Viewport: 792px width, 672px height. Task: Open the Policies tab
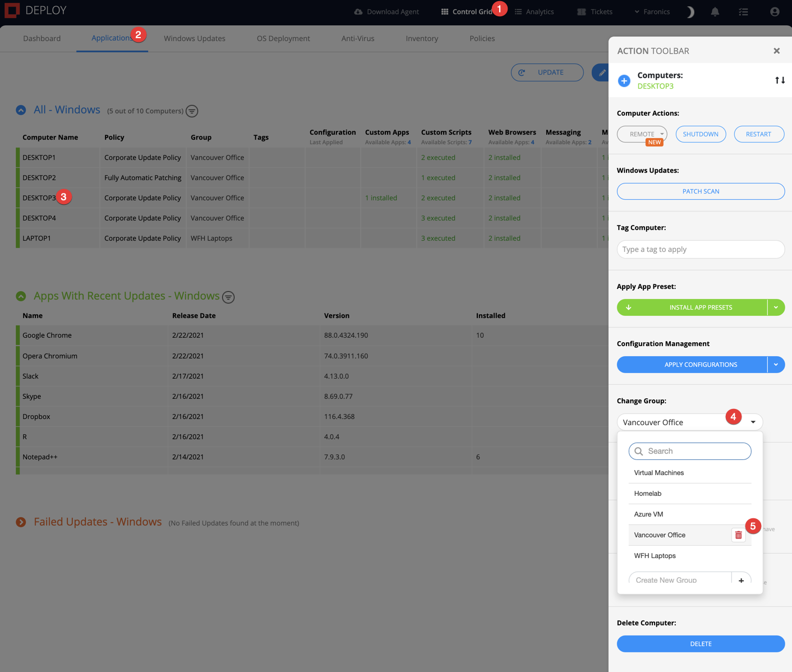482,39
